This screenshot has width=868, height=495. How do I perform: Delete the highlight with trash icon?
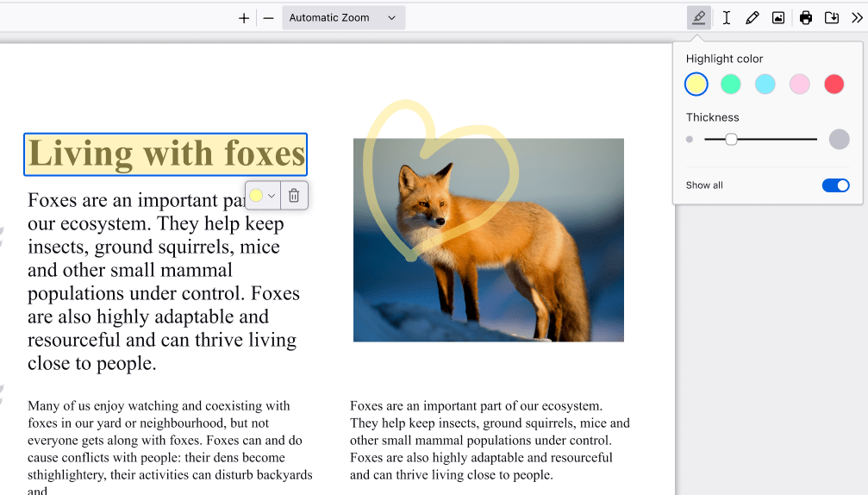pyautogui.click(x=294, y=196)
